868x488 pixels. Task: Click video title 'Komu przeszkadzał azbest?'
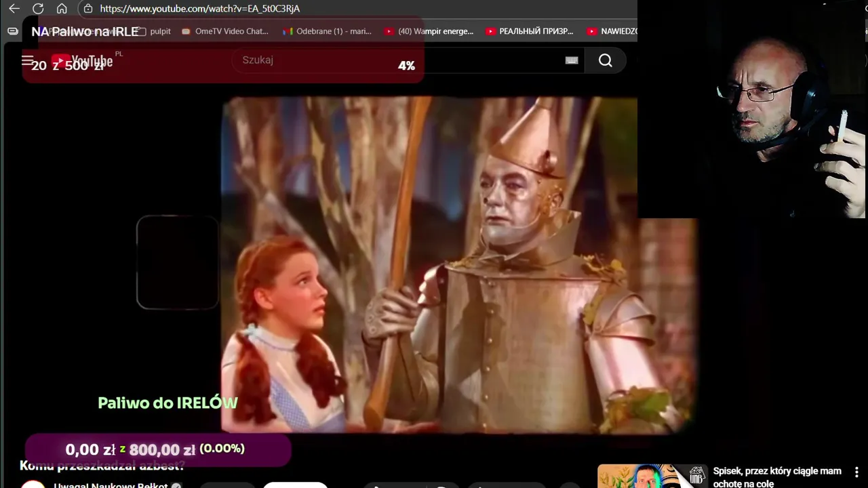click(102, 466)
